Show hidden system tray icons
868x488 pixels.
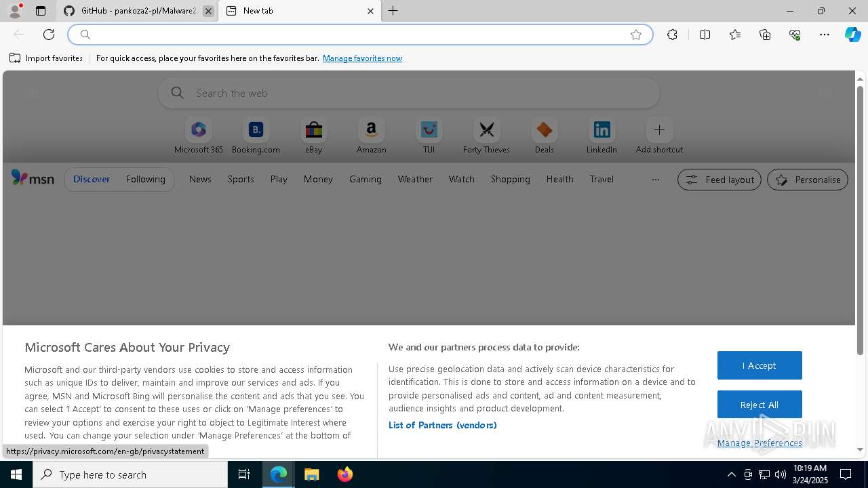tap(731, 474)
